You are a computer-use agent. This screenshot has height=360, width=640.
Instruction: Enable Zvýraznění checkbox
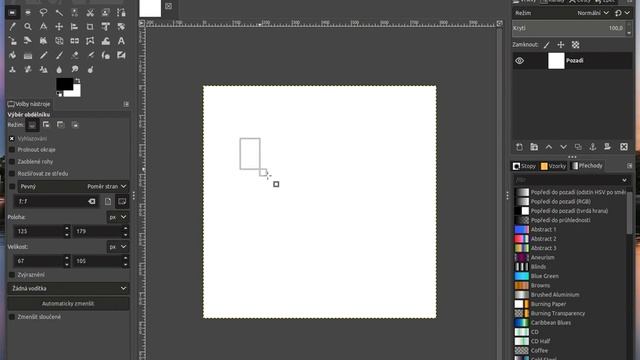coord(12,275)
